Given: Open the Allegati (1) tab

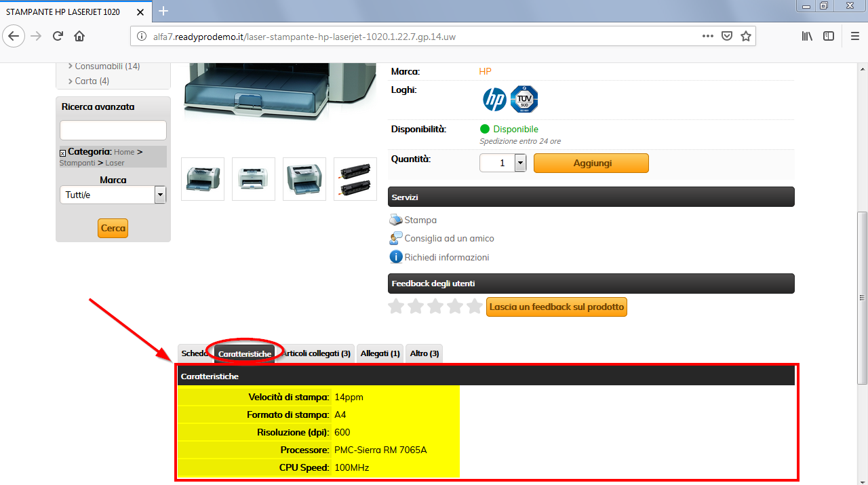Looking at the screenshot, I should coord(380,353).
